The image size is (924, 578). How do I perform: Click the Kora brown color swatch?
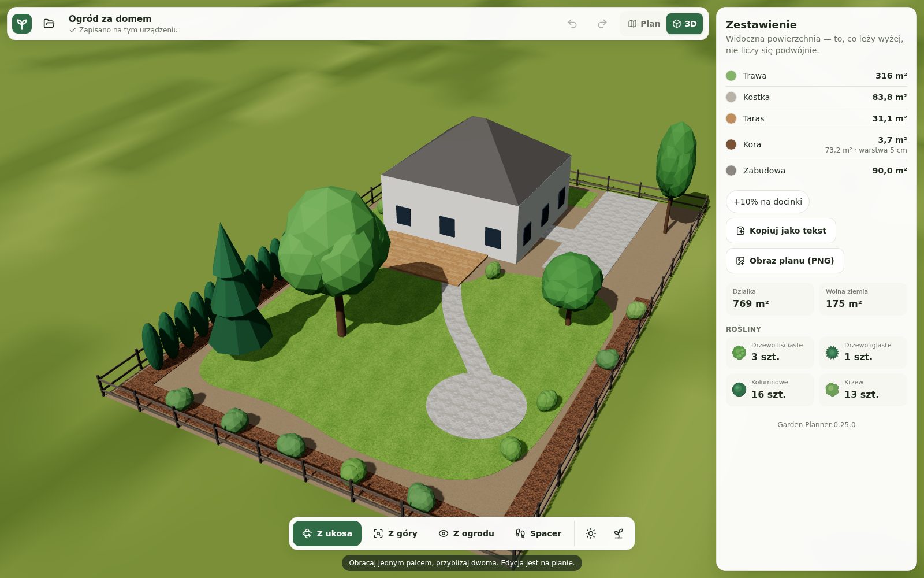pyautogui.click(x=731, y=144)
